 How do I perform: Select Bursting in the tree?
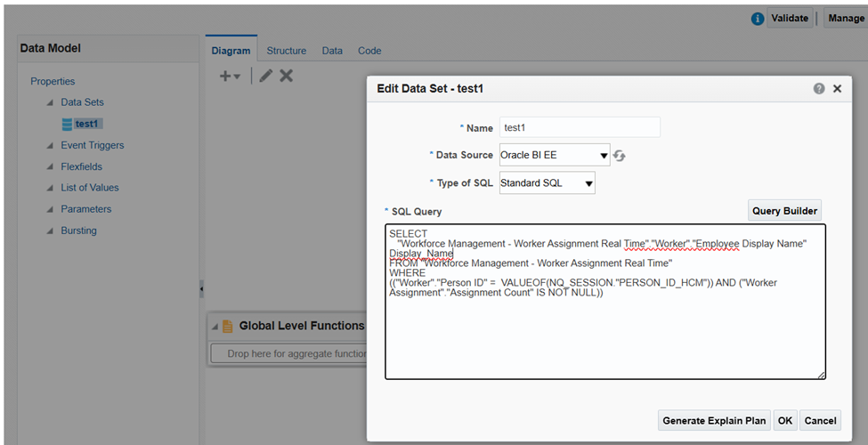pyautogui.click(x=78, y=231)
